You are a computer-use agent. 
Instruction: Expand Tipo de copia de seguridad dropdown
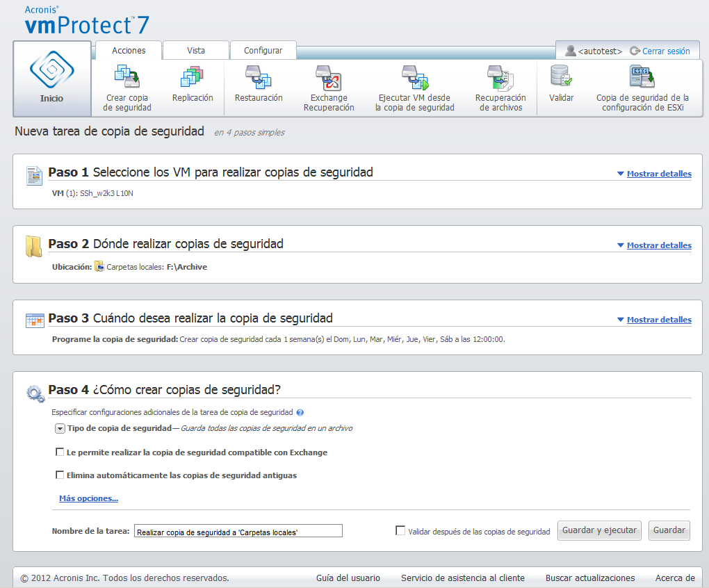point(60,429)
